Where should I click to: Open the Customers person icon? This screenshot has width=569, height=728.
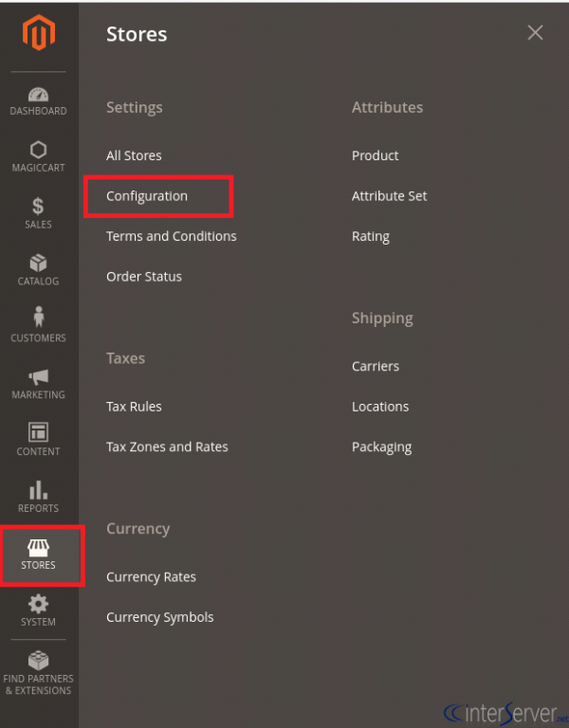(x=38, y=318)
